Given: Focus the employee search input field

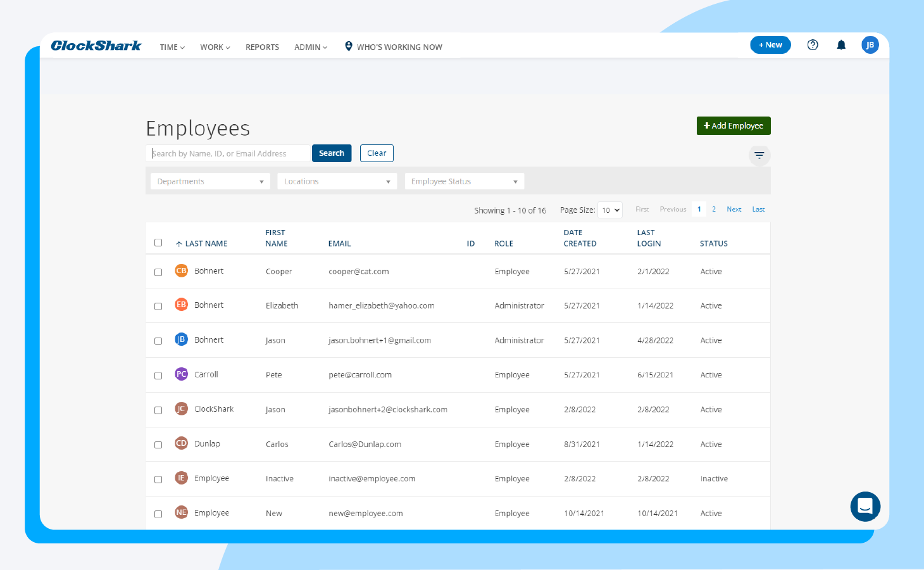Looking at the screenshot, I should 228,153.
